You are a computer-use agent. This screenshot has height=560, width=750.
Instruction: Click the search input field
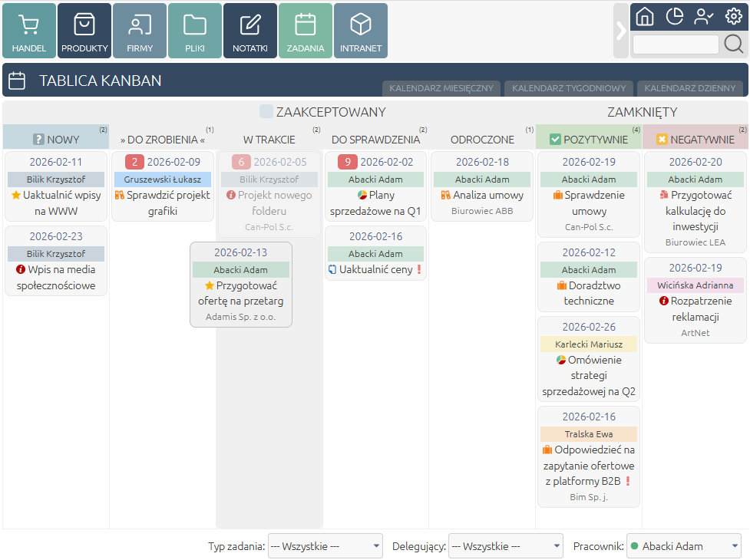[676, 44]
